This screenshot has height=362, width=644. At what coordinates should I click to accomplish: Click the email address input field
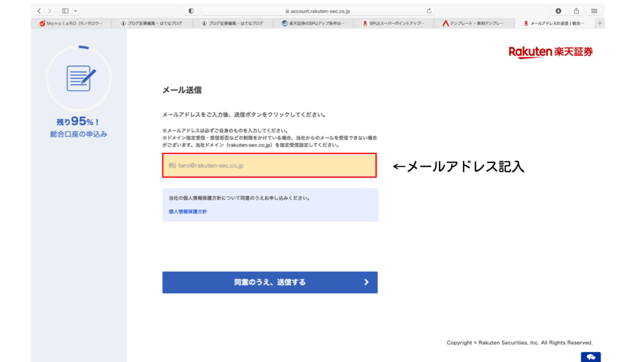pos(269,166)
